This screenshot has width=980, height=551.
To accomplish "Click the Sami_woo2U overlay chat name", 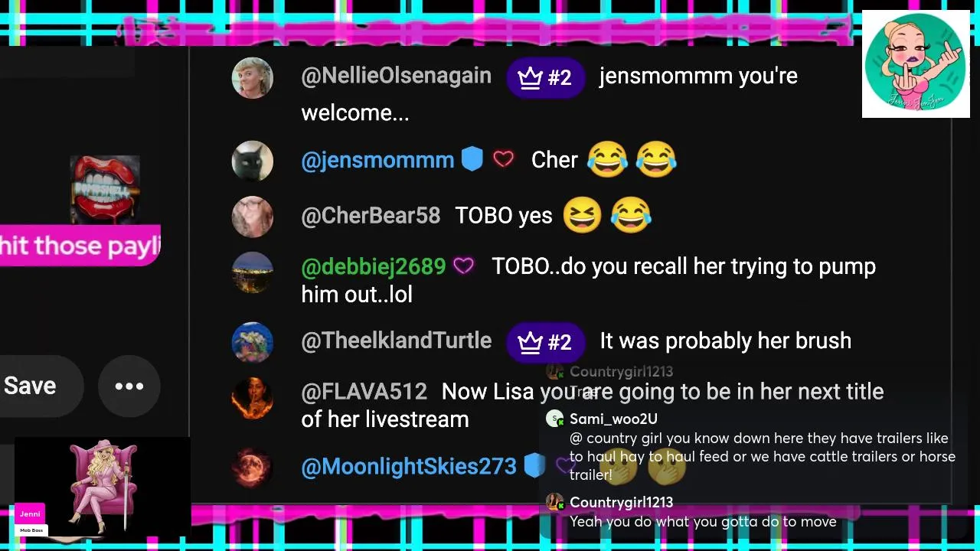I will pos(613,419).
